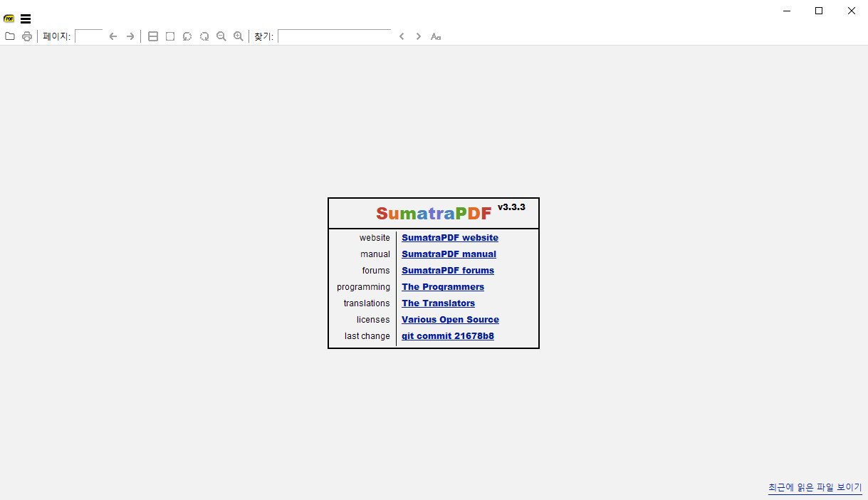Show recently read files link
Viewport: 868px width, 500px height.
pos(815,488)
